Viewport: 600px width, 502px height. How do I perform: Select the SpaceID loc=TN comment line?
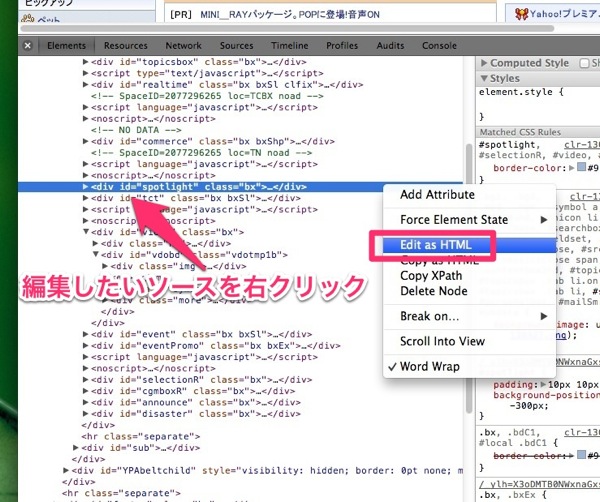point(202,153)
